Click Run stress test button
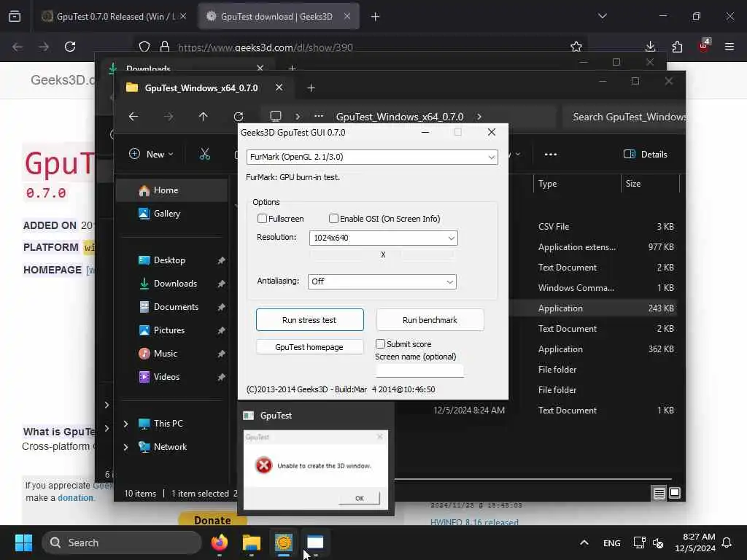This screenshot has width=747, height=560. (x=309, y=320)
